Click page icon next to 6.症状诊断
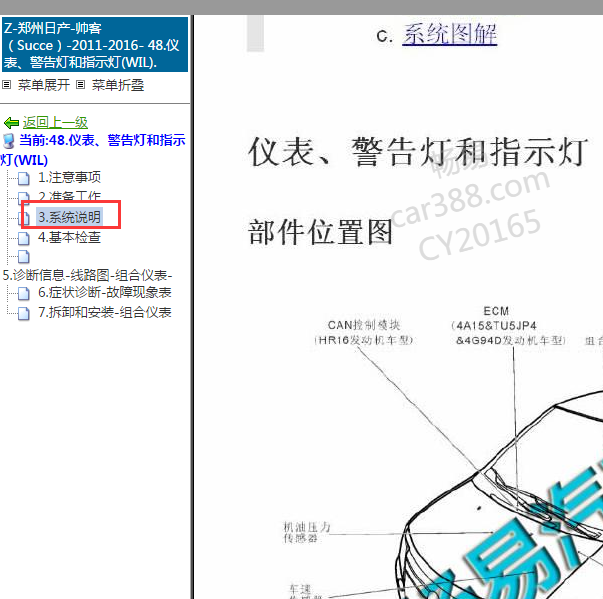 point(24,293)
